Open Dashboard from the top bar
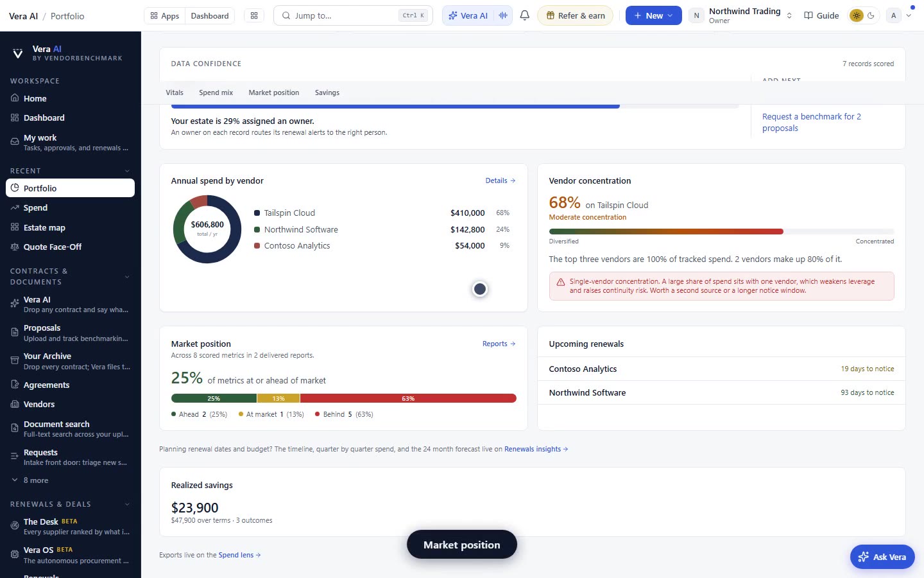The image size is (924, 578). 210,15
